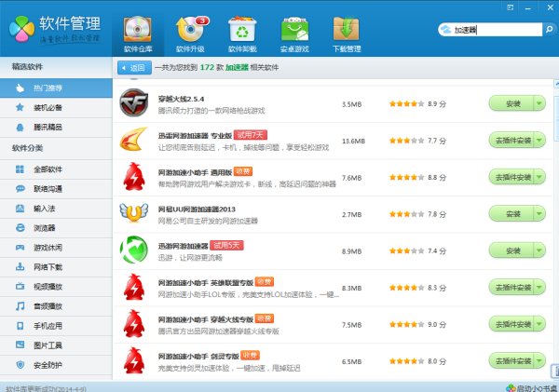Click 去插件安装 for 迅雷网游加速器
Screen dimensions: 559x392
511,141
